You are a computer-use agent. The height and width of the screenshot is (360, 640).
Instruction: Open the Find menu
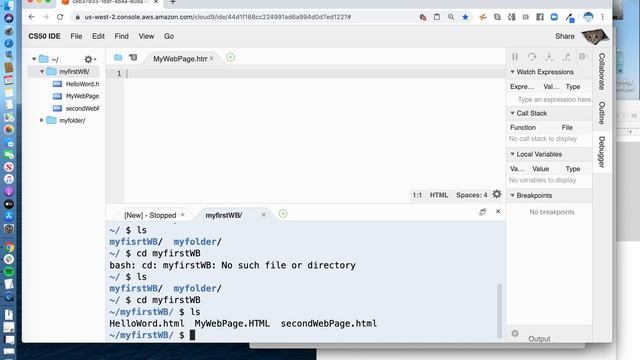pos(121,36)
